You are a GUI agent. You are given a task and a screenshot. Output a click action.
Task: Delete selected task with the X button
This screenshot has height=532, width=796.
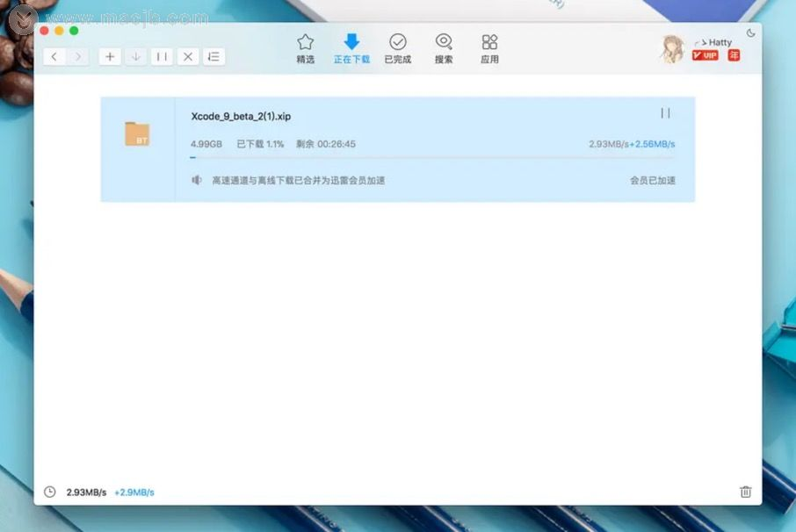coord(188,56)
